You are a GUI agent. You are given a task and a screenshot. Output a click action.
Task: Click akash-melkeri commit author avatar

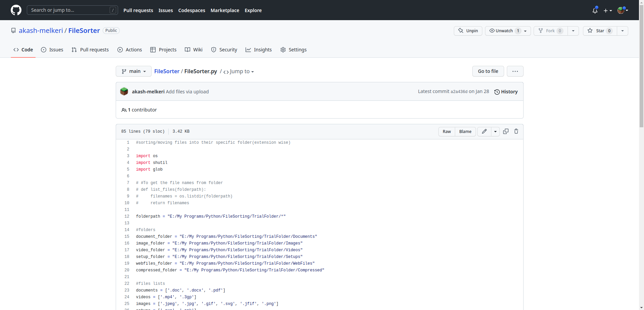pos(124,91)
